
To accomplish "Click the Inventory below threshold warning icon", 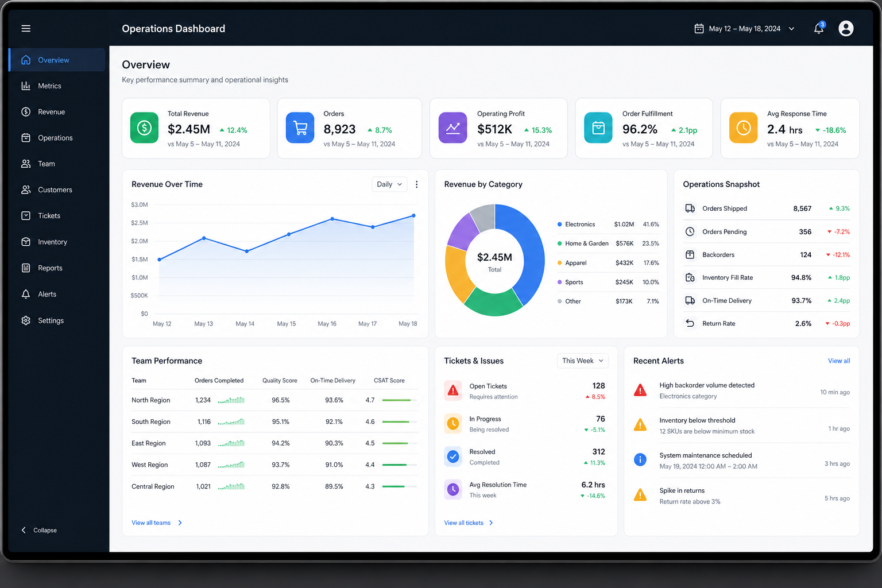I will [640, 425].
